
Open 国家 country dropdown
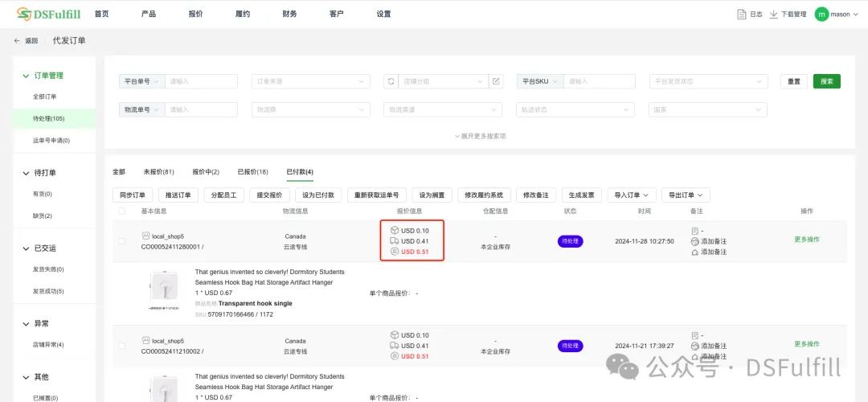[708, 109]
